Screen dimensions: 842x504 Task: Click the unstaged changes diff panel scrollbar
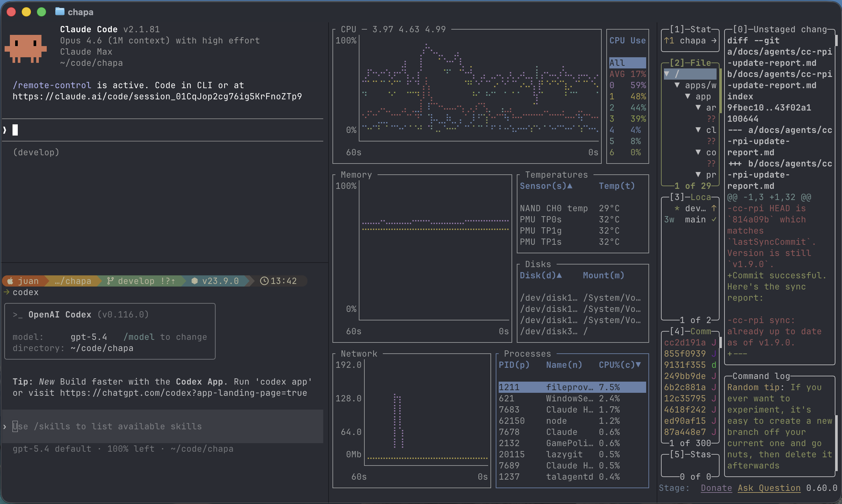[836, 40]
